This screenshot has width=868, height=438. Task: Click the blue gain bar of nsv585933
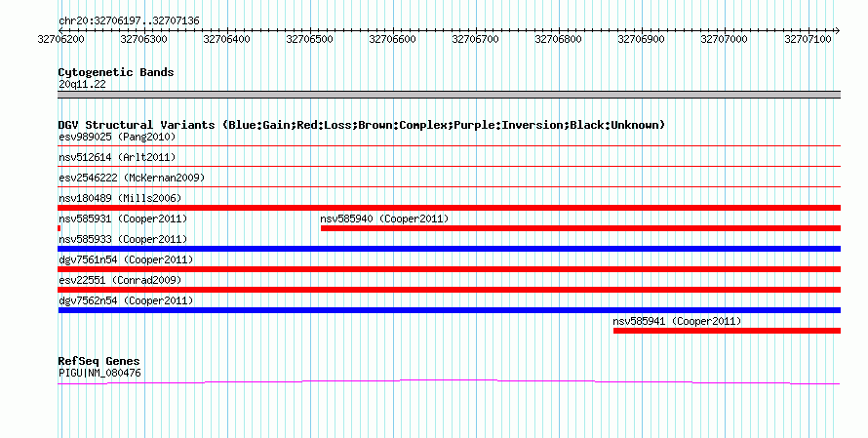449,249
